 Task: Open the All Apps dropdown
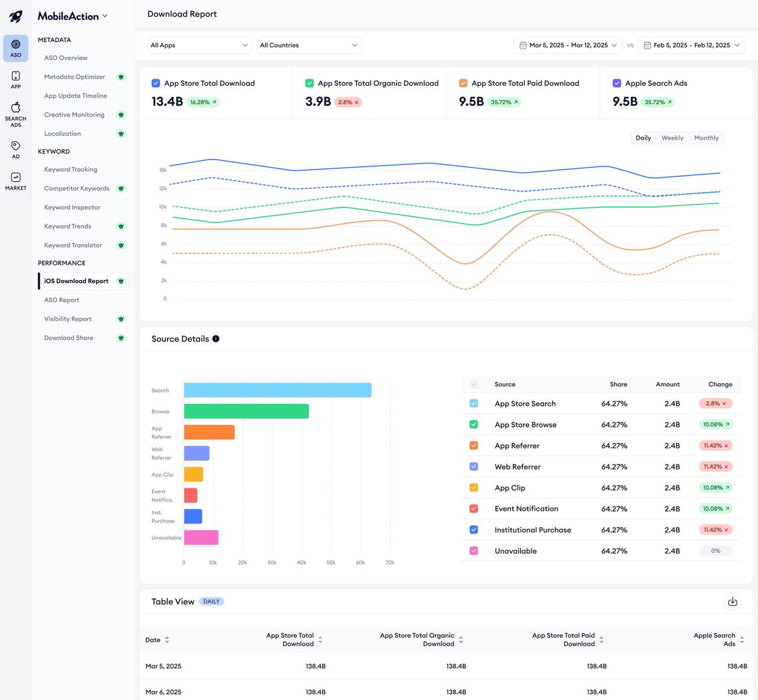(x=200, y=46)
